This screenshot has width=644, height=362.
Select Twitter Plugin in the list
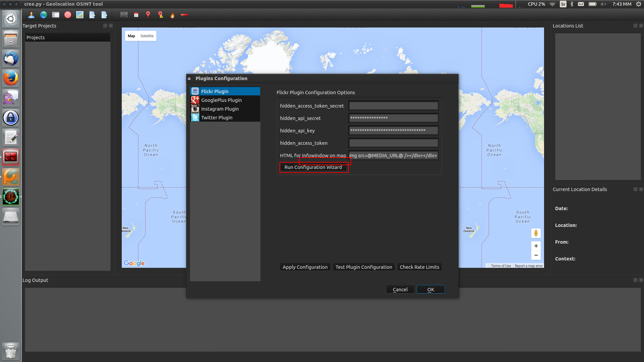(x=225, y=117)
